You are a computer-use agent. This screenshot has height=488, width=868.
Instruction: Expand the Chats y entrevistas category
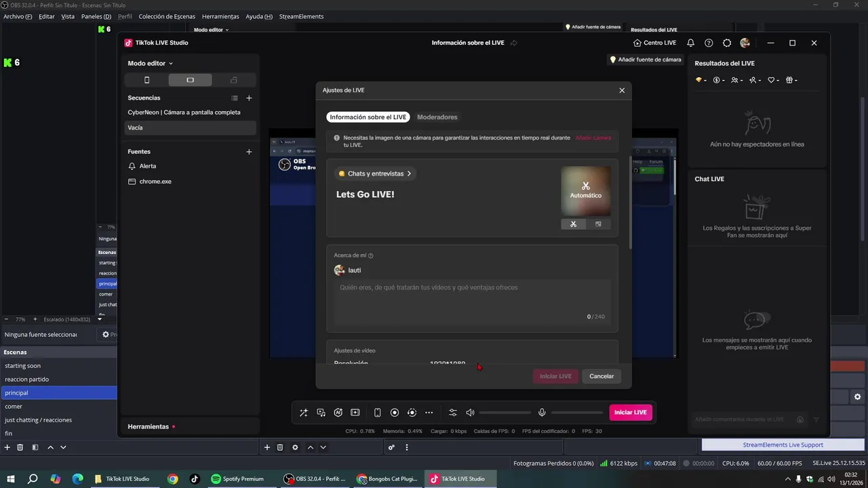375,174
